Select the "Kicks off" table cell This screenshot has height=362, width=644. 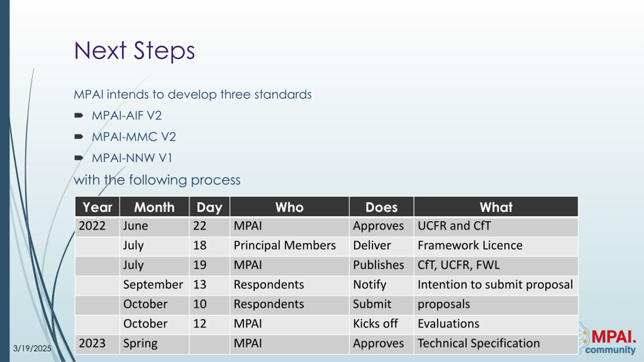click(375, 324)
